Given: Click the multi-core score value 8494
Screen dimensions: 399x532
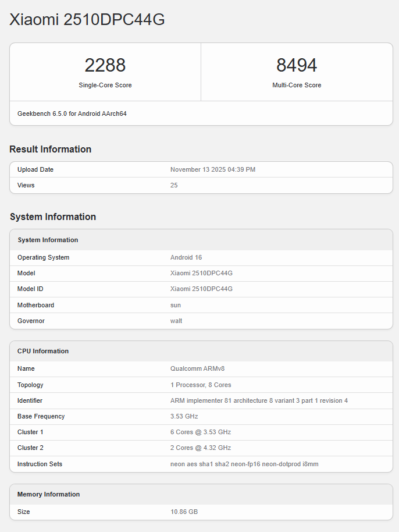Looking at the screenshot, I should click(x=297, y=65).
